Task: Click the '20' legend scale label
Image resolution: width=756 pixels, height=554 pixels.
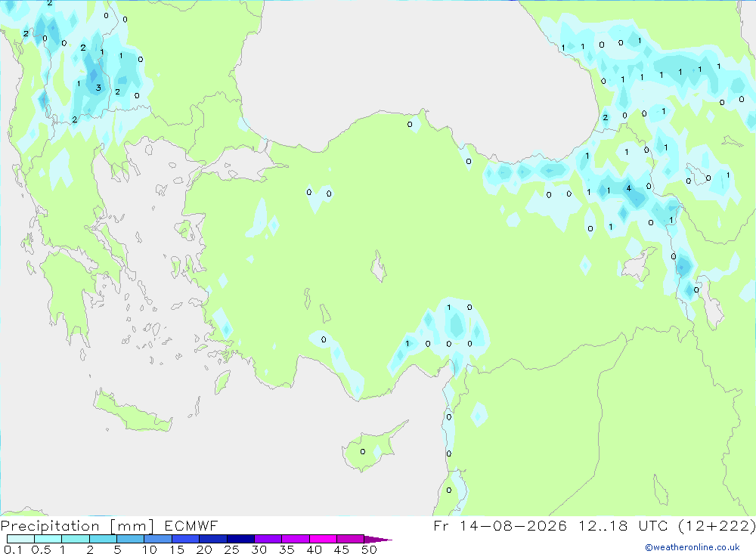Action: click(204, 549)
